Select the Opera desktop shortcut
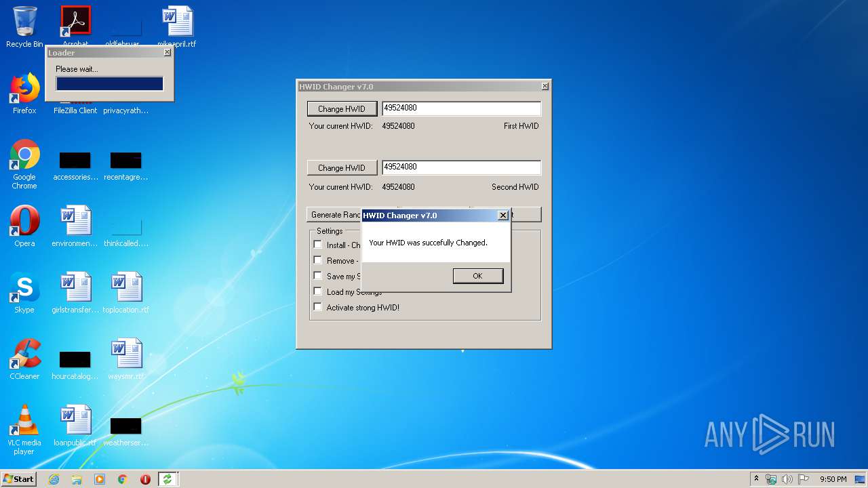 [24, 226]
